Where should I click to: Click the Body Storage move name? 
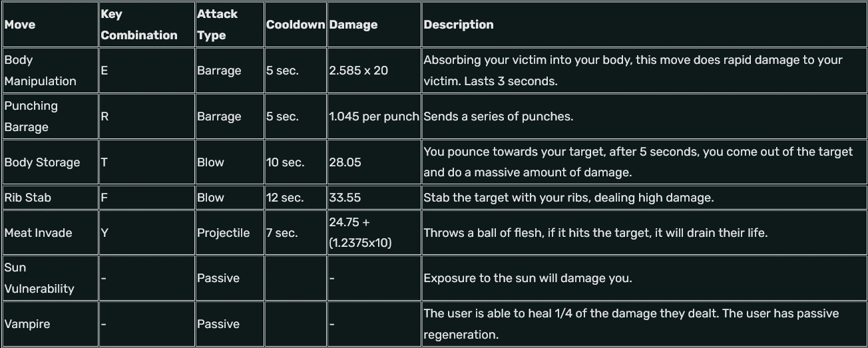(42, 162)
